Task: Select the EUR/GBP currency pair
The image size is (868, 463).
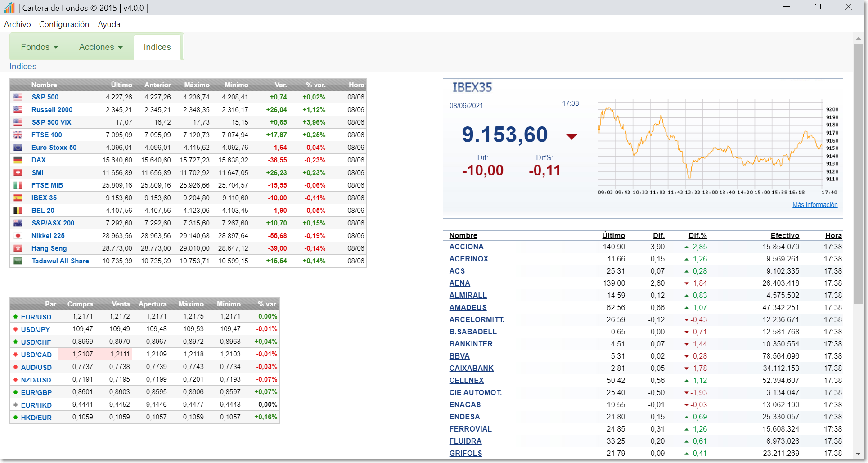Action: 36,393
